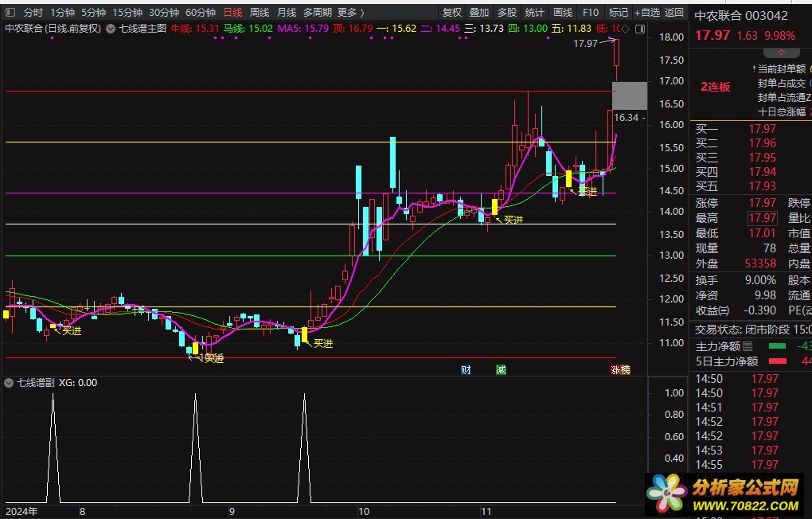Click the 16.34 price label
812x519 pixels.
[626, 118]
